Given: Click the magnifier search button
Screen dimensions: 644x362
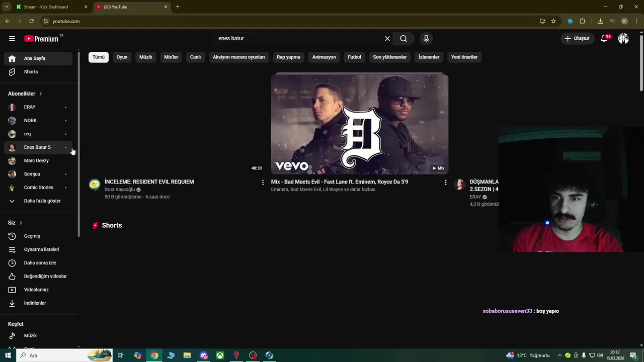Looking at the screenshot, I should (404, 39).
